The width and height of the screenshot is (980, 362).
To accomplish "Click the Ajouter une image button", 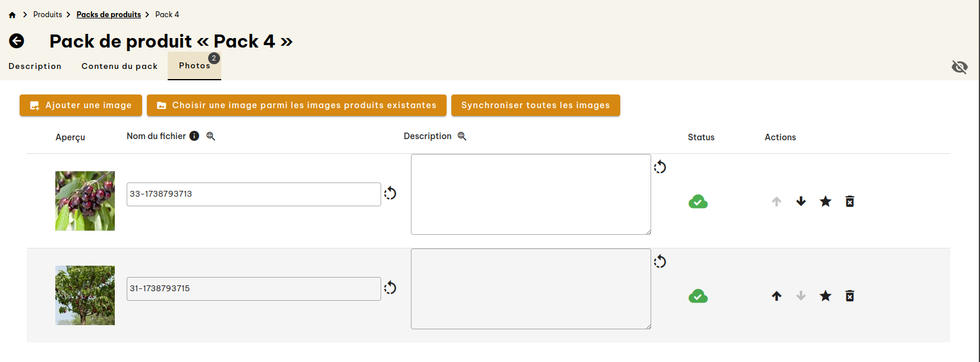I will [80, 105].
